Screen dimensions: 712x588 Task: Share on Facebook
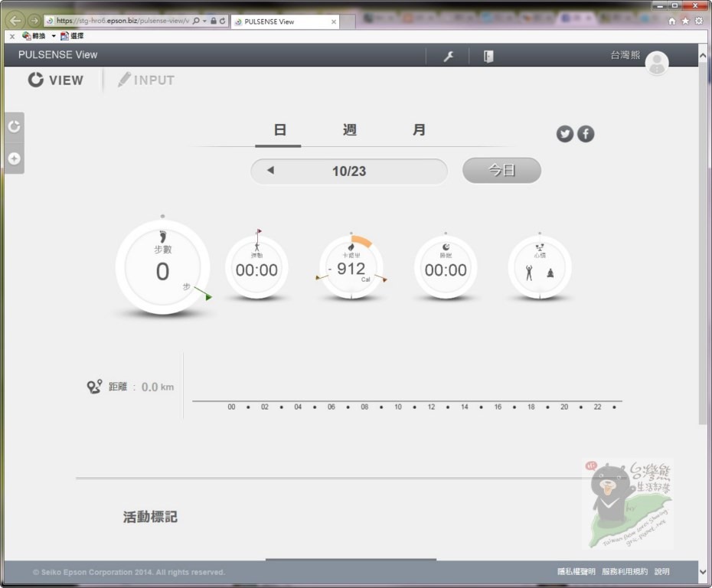586,134
